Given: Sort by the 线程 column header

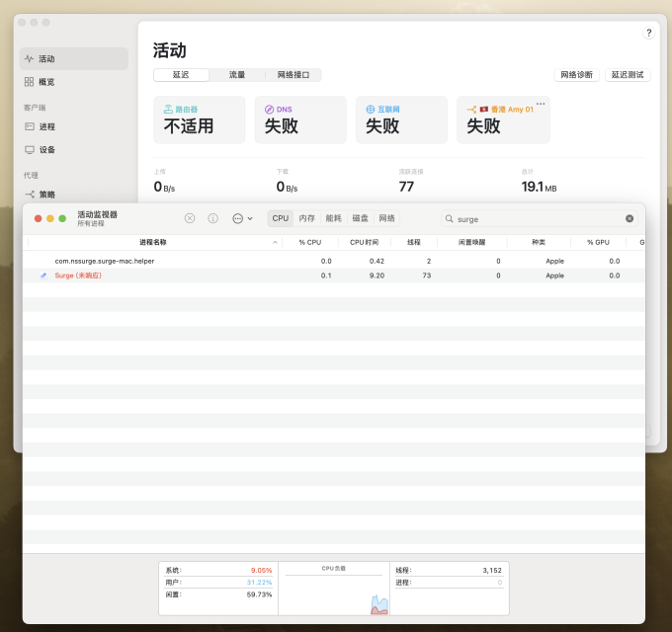Looking at the screenshot, I should (x=413, y=242).
